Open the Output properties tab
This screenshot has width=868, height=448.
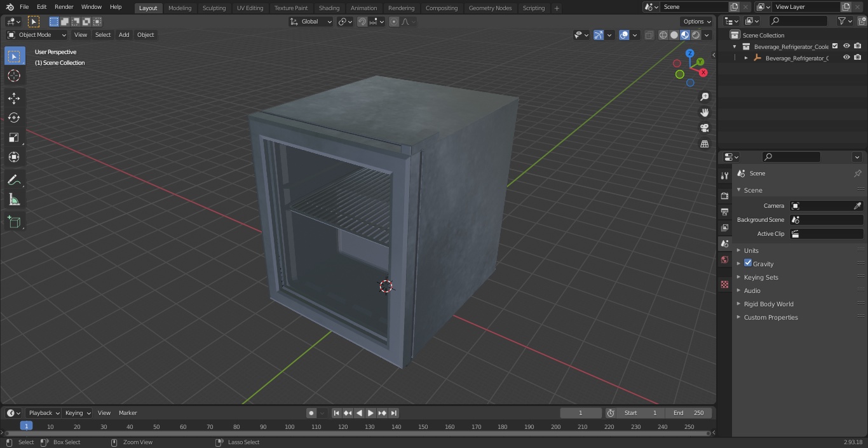(724, 212)
